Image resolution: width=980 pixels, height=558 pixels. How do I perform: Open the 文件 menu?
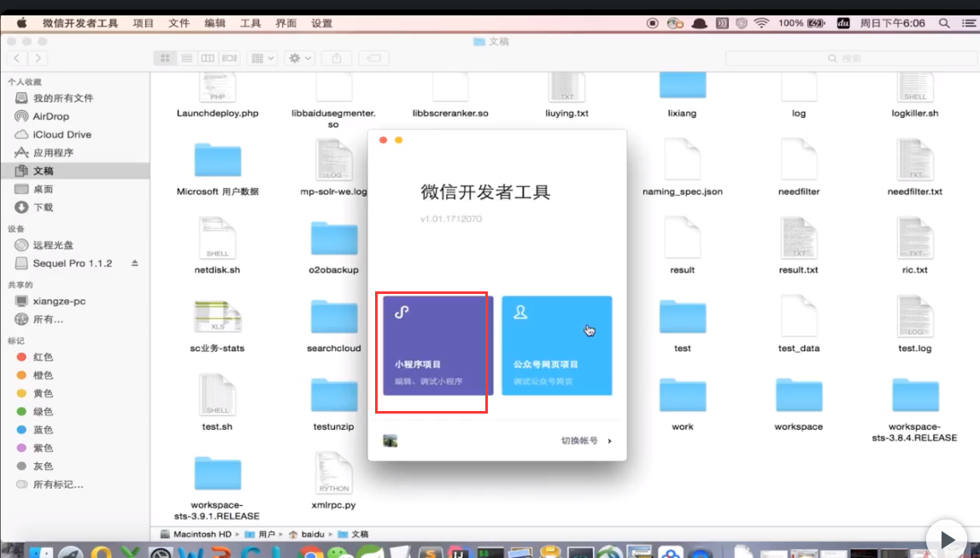pyautogui.click(x=179, y=23)
